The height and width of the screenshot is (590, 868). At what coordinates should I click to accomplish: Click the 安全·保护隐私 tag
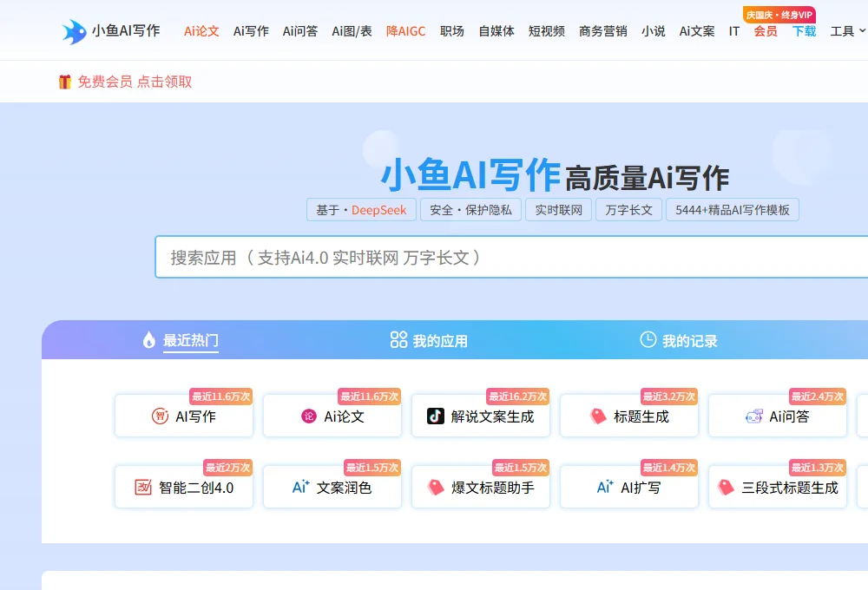click(470, 210)
